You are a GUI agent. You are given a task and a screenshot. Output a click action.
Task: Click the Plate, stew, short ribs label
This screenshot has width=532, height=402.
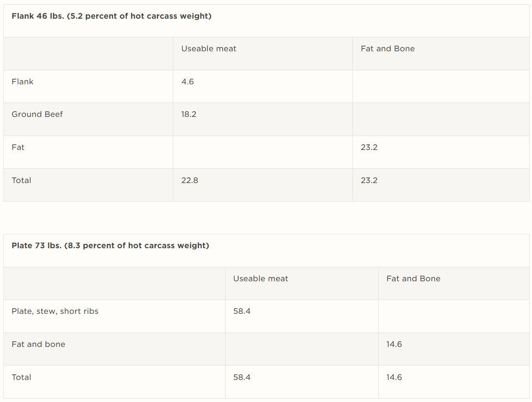pos(55,311)
